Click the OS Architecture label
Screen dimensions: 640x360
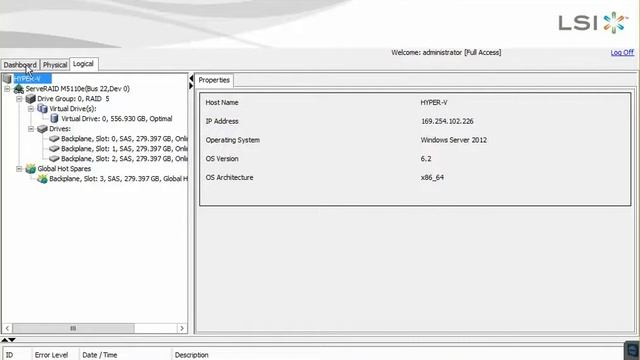pyautogui.click(x=229, y=178)
